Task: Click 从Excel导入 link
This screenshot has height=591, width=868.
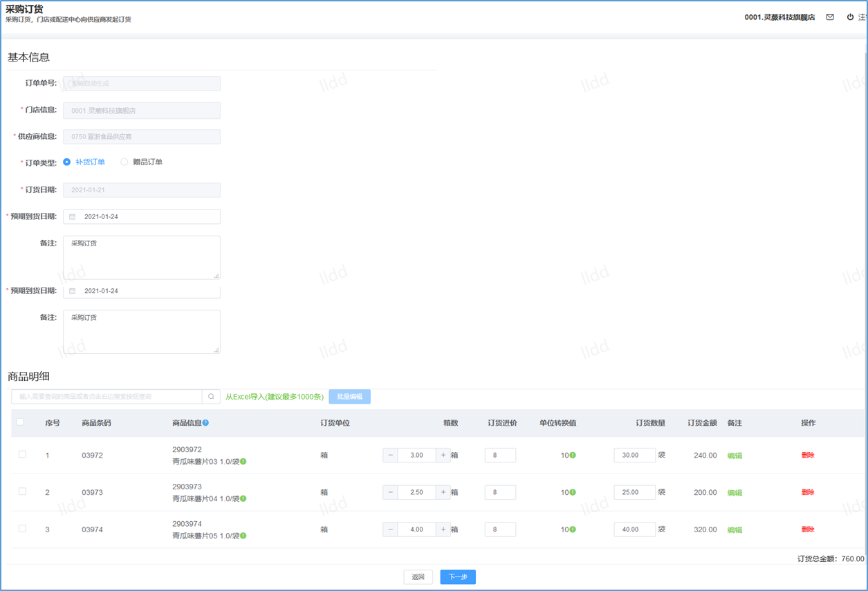Action: 275,397
